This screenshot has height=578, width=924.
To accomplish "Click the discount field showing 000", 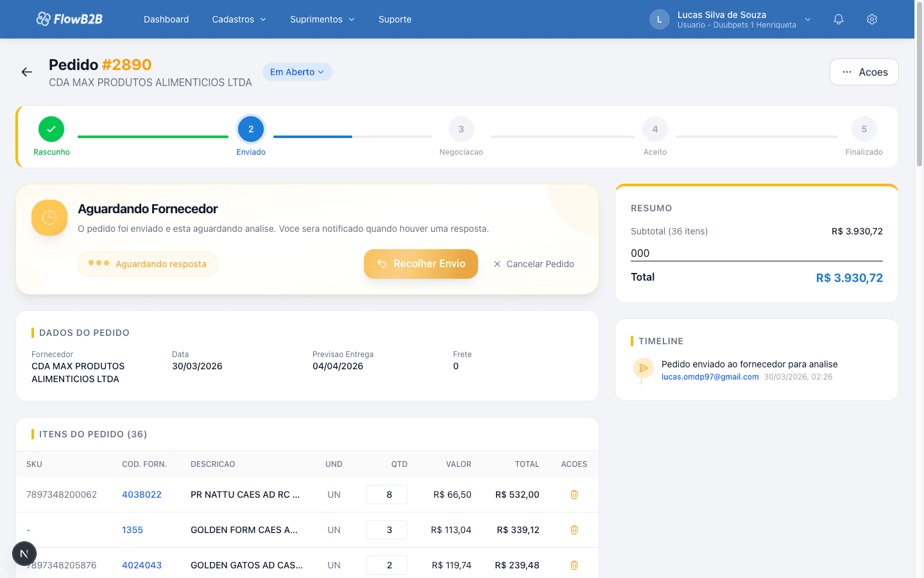I will coord(757,253).
